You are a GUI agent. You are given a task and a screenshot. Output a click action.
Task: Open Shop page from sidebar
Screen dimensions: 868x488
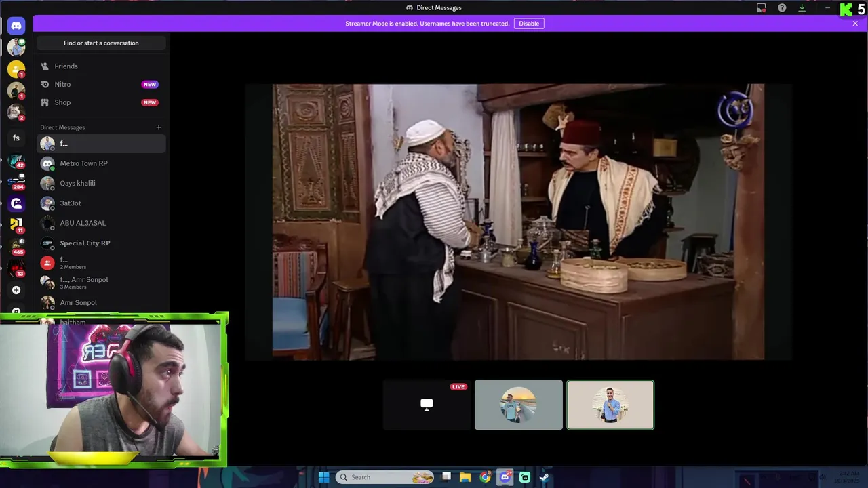[x=101, y=102]
